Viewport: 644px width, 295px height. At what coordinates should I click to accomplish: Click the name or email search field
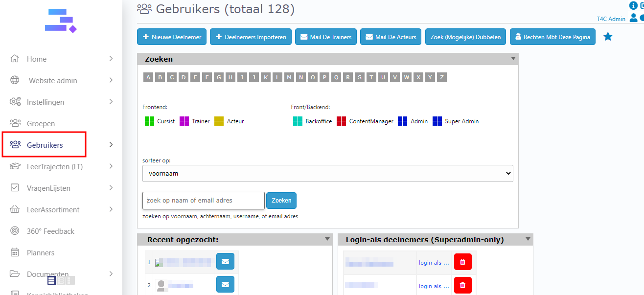click(x=204, y=201)
